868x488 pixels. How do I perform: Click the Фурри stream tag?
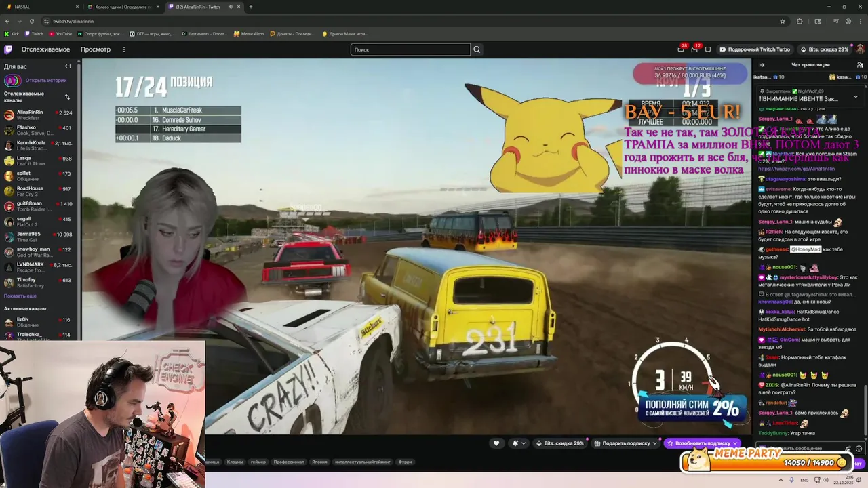[405, 462]
